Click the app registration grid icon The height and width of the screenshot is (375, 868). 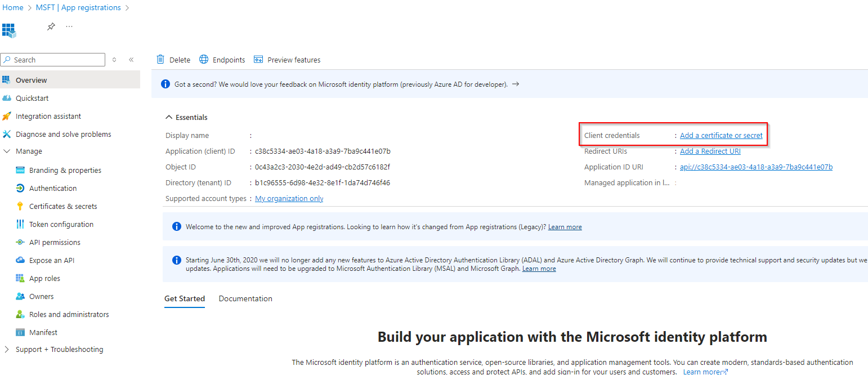pyautogui.click(x=9, y=30)
